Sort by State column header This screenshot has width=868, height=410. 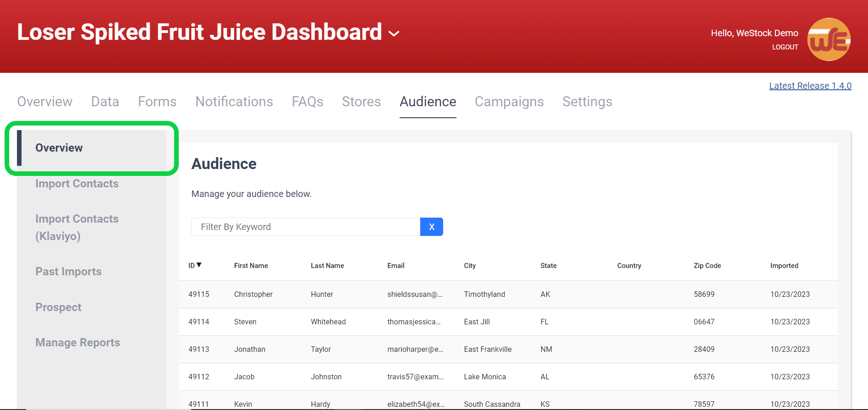[x=549, y=266]
